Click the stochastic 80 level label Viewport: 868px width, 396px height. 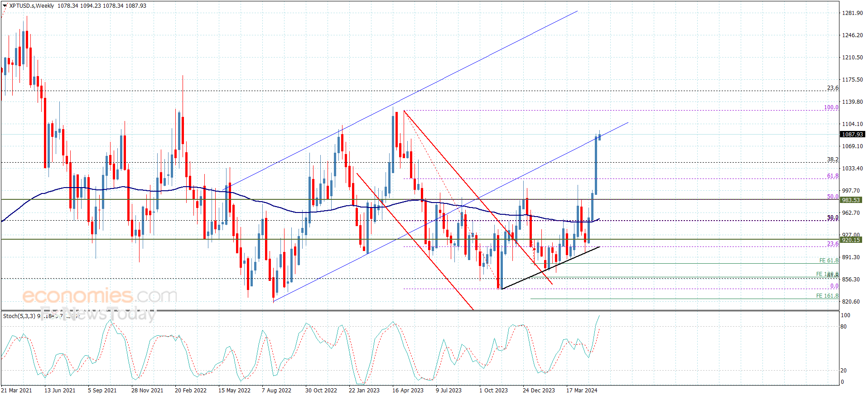pyautogui.click(x=844, y=327)
